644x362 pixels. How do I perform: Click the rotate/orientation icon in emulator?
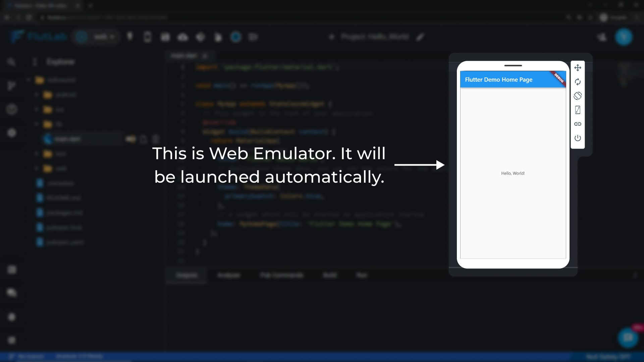click(578, 96)
